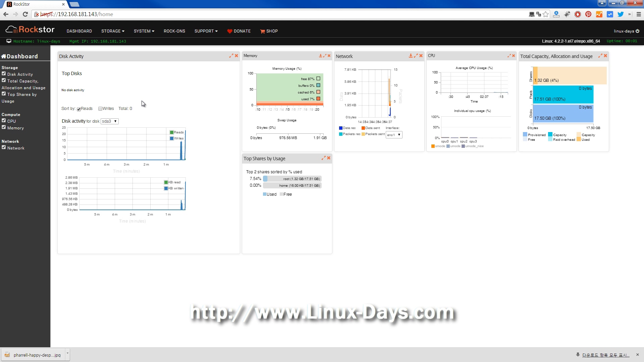Open the Twitter extension
The width and height of the screenshot is (644, 362).
(x=621, y=14)
